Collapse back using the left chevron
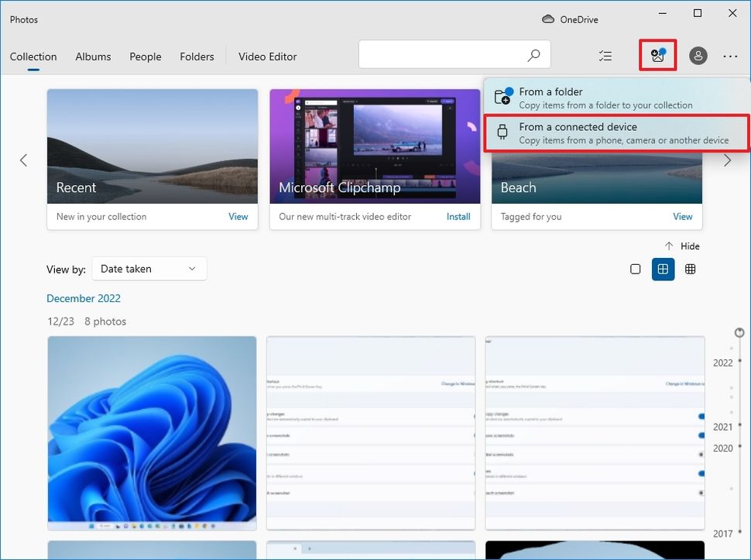This screenshot has height=560, width=751. (x=22, y=160)
